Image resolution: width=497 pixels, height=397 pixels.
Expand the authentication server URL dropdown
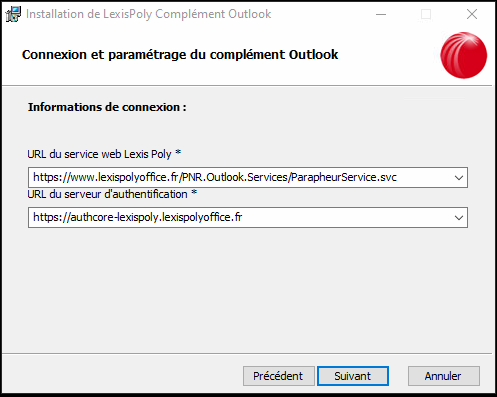point(459,218)
